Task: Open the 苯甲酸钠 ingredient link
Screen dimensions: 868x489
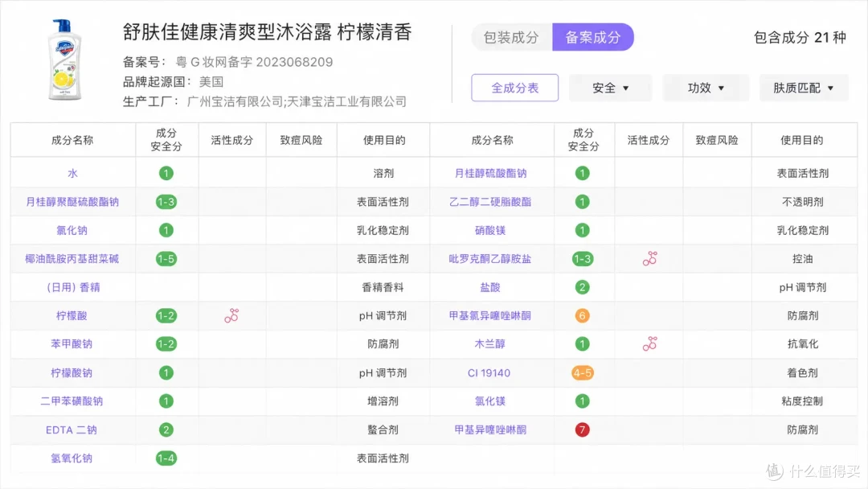Action: [x=72, y=344]
